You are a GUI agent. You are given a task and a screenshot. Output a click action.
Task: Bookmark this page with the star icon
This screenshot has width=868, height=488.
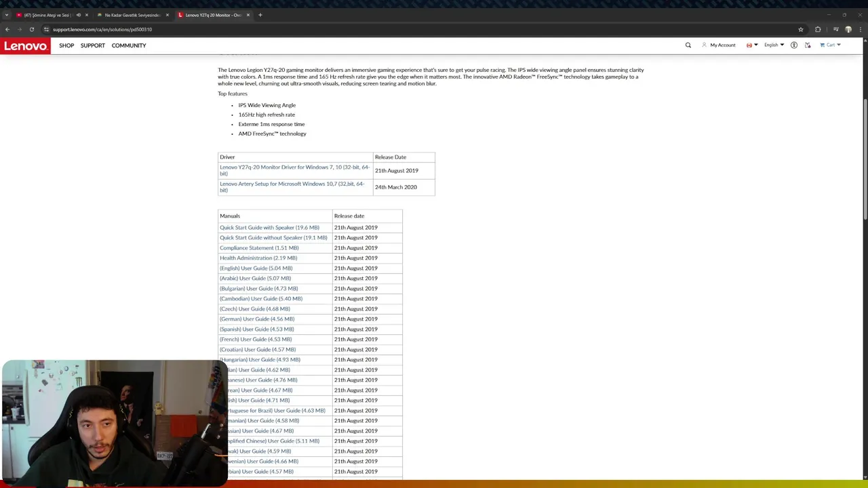[x=801, y=29]
